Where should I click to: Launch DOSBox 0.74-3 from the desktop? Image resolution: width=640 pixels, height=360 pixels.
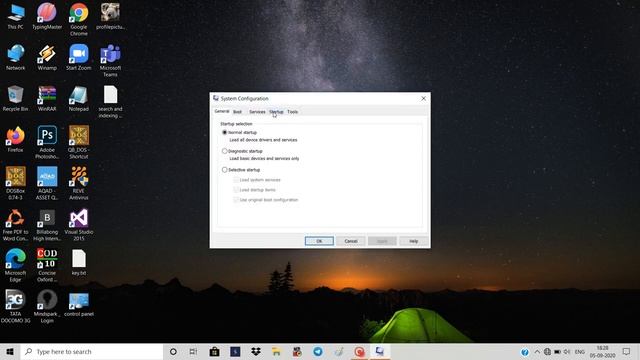[x=16, y=183]
